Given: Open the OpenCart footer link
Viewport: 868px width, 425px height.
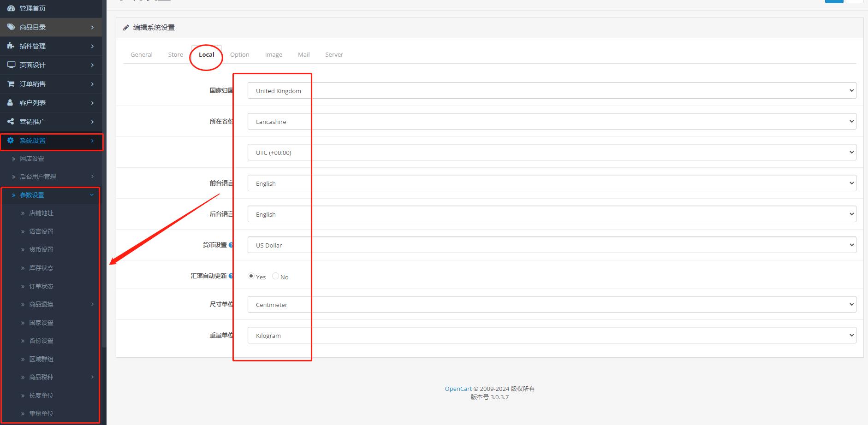Looking at the screenshot, I should [x=458, y=389].
